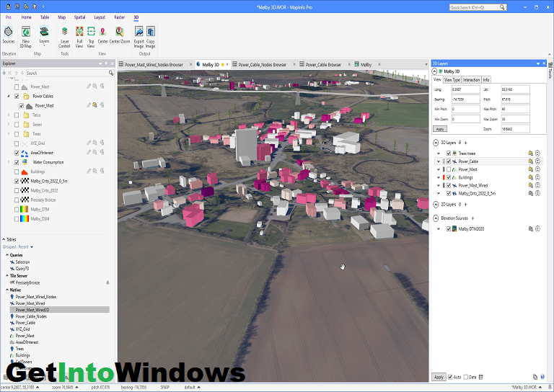This screenshot has width=554, height=392.
Task: Collapse the Elevation Sources section
Action: pyautogui.click(x=436, y=218)
